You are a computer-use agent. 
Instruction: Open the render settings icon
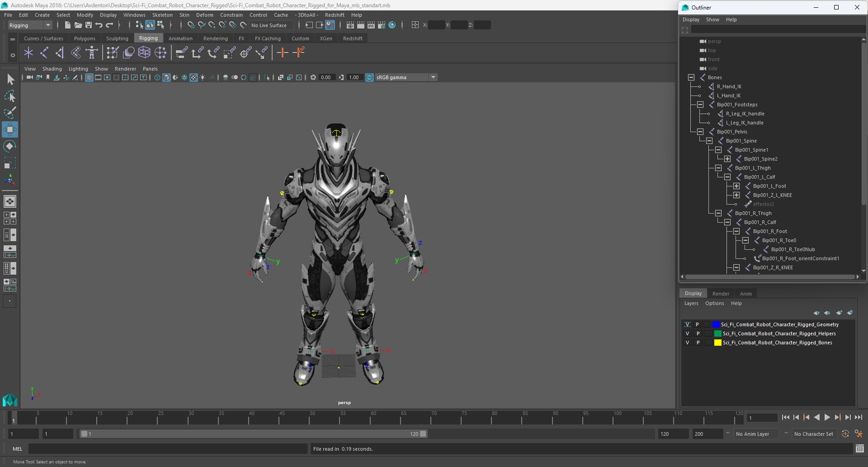pos(382,25)
